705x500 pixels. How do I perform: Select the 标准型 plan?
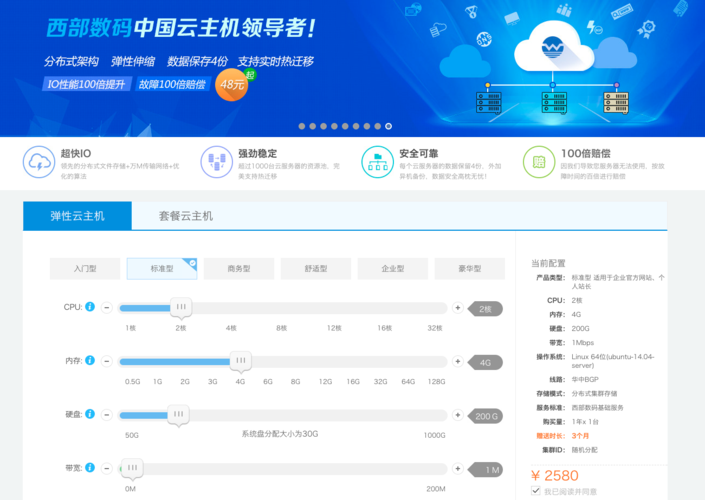(x=162, y=268)
